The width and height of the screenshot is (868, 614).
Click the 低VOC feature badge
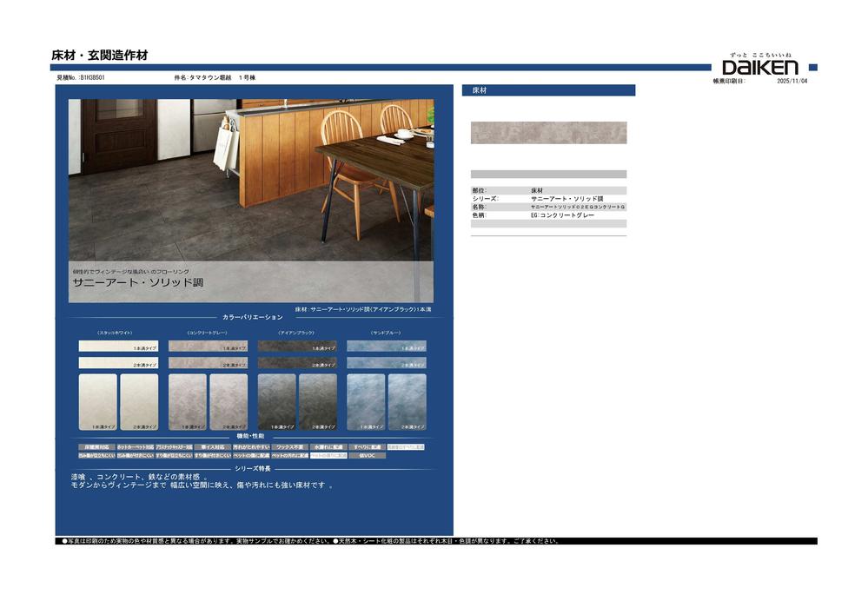click(368, 455)
